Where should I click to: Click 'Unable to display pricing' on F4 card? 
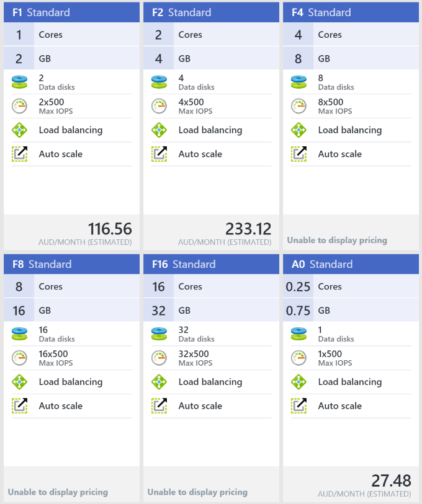tap(337, 240)
